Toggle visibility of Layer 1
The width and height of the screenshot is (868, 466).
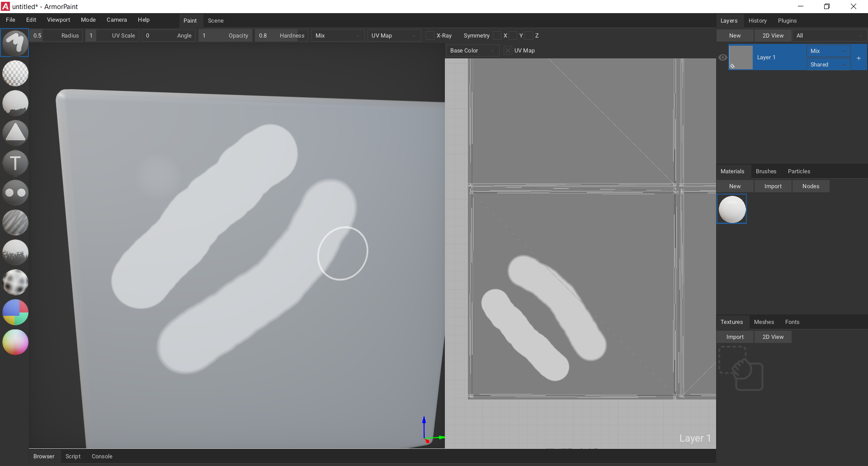click(722, 57)
